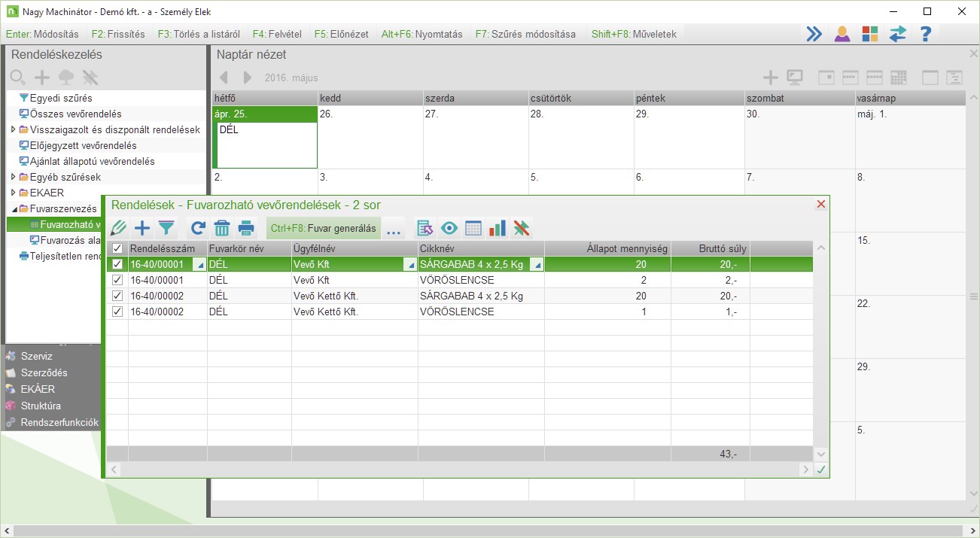
Task: Collapse the Fuvarszervezés tree node
Action: click(x=14, y=208)
